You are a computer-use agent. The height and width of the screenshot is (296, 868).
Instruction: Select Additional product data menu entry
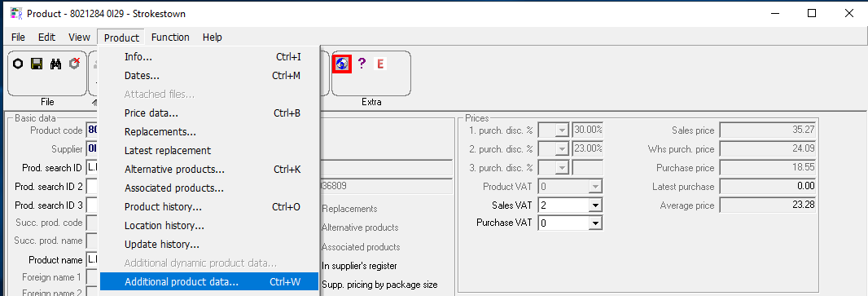(x=209, y=281)
